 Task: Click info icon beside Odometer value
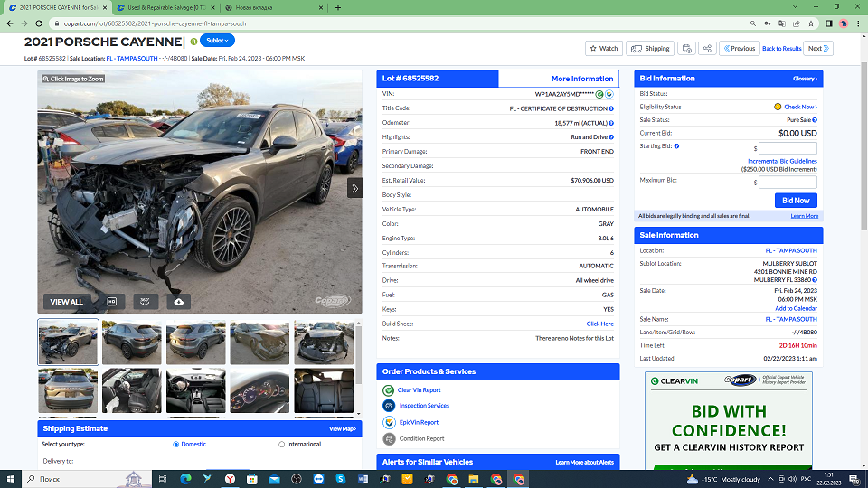(x=611, y=124)
